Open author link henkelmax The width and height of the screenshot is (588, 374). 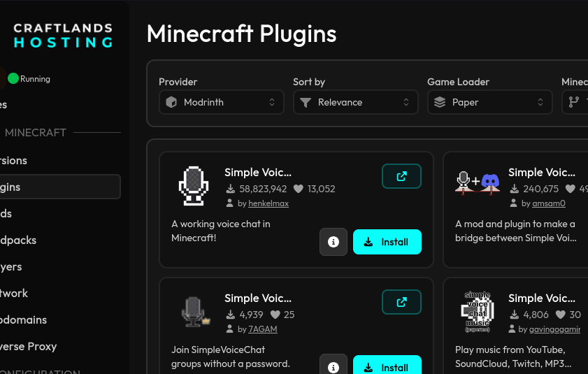click(268, 203)
